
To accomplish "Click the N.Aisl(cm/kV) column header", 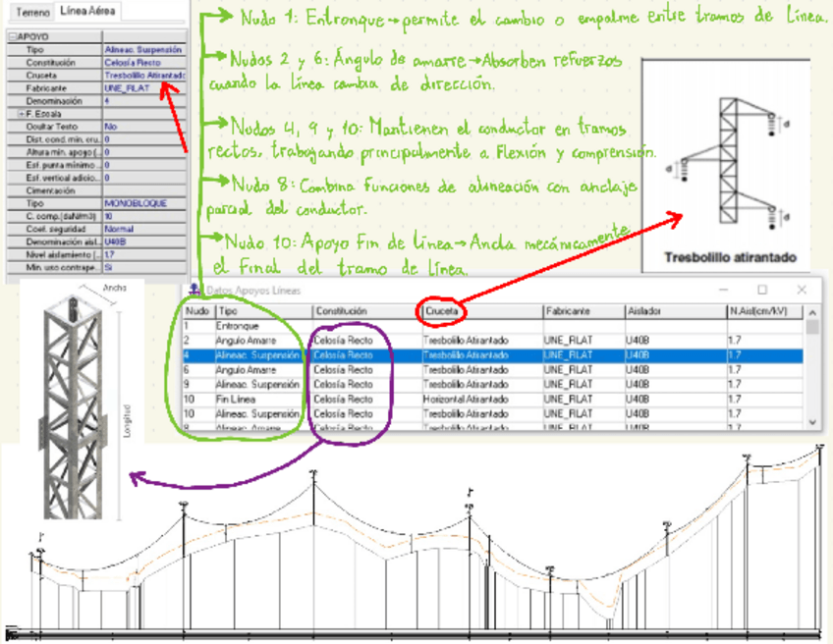I will [764, 311].
